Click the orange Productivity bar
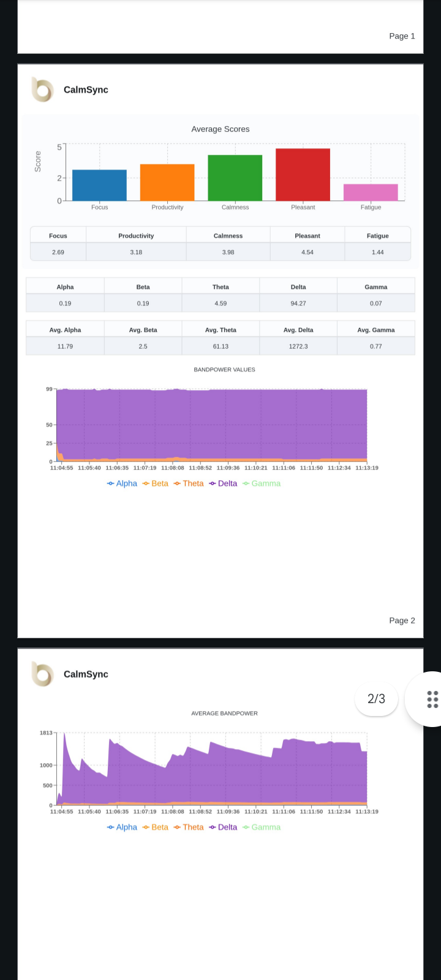 (167, 183)
